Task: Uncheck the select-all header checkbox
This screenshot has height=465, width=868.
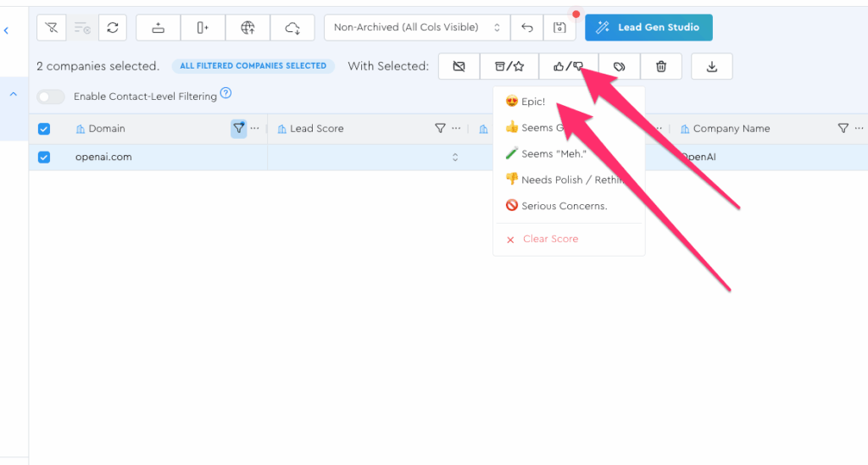Action: point(44,129)
